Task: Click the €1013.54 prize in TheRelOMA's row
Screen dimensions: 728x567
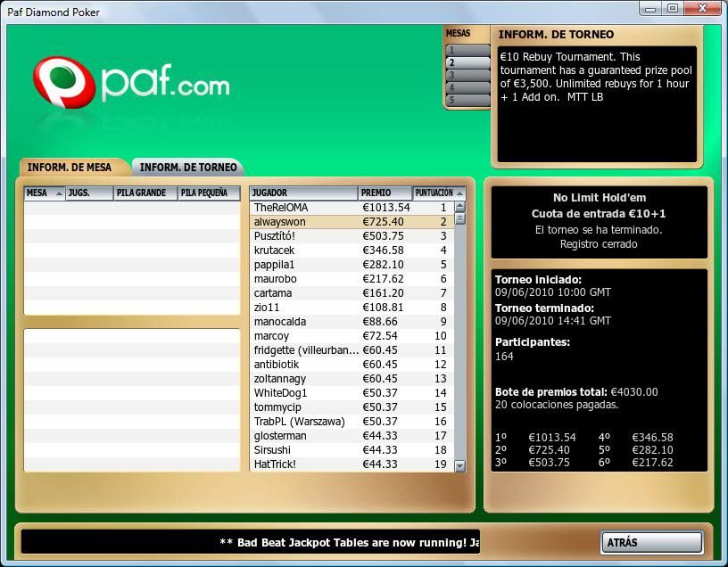Action: click(x=385, y=208)
